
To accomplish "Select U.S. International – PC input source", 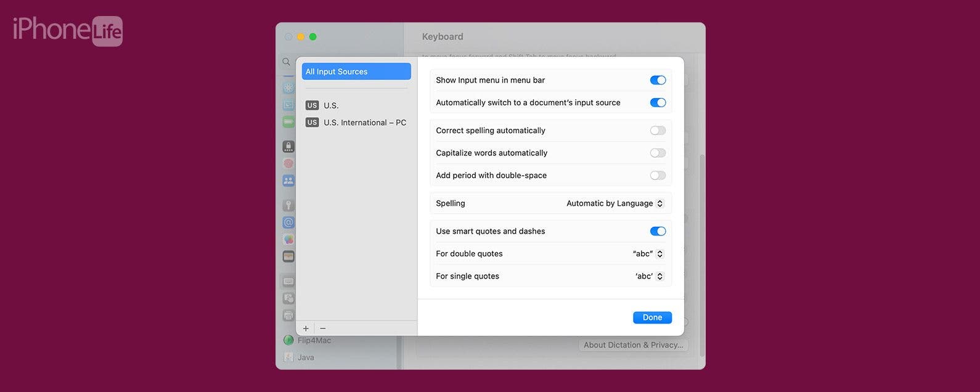I will [356, 123].
